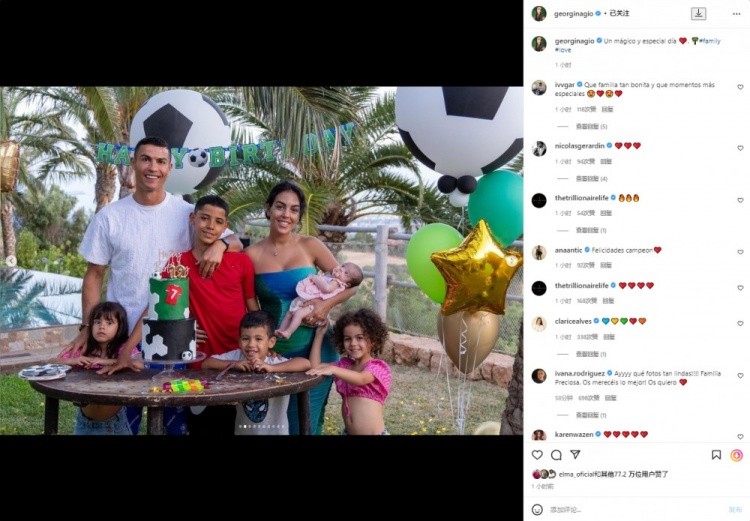
Task: Open the emoji picker in comment box
Action: pyautogui.click(x=537, y=510)
